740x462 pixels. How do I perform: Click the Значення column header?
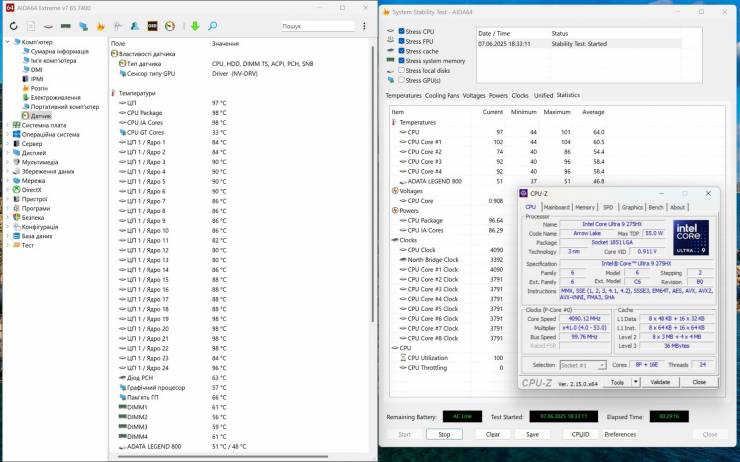pos(225,43)
